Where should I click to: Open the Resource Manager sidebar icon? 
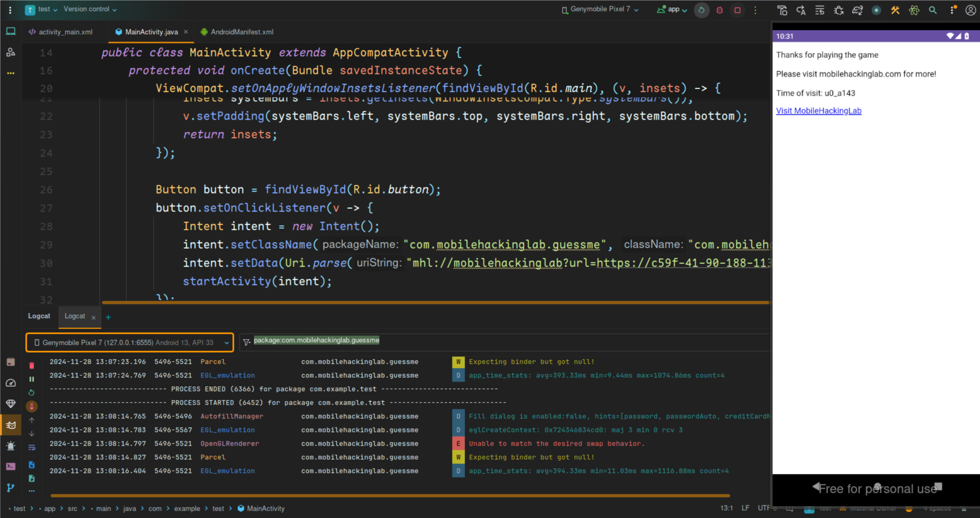tap(10, 52)
